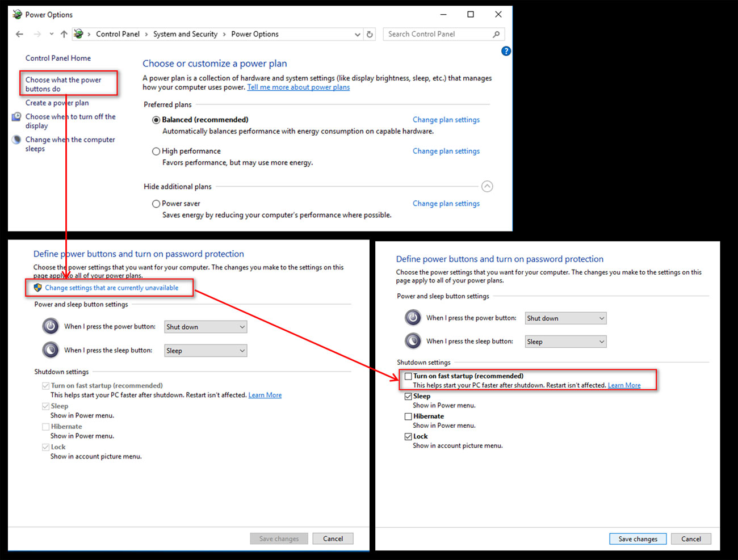Collapse additional plans with the round chevron
Screen dimensions: 738x560
click(487, 186)
